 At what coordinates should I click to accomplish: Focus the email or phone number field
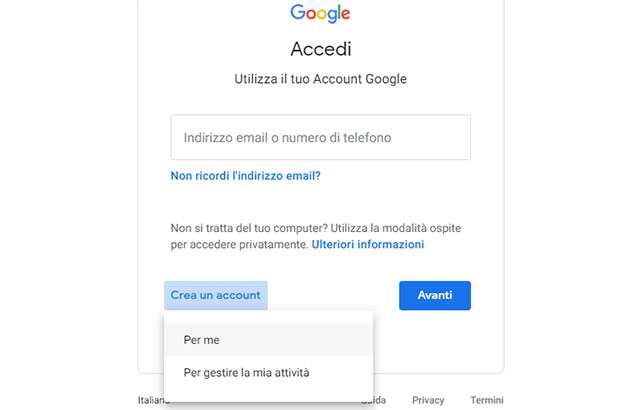click(x=320, y=137)
